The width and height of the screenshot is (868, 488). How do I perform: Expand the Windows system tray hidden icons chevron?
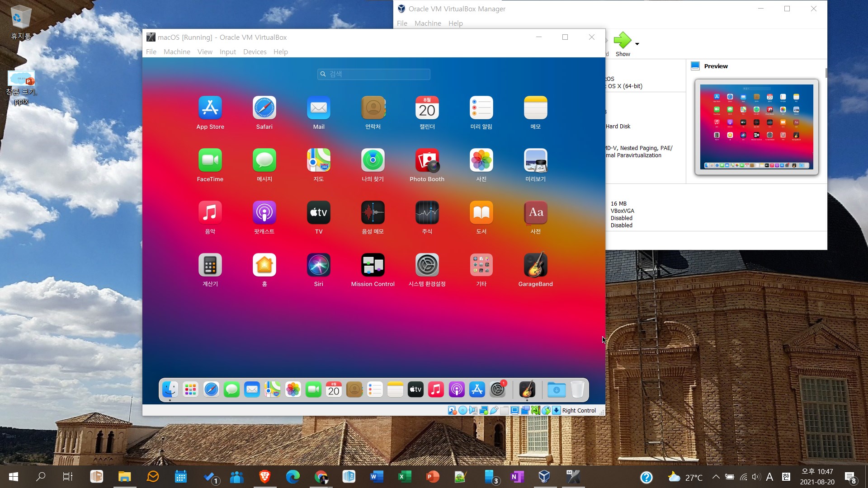(x=716, y=477)
